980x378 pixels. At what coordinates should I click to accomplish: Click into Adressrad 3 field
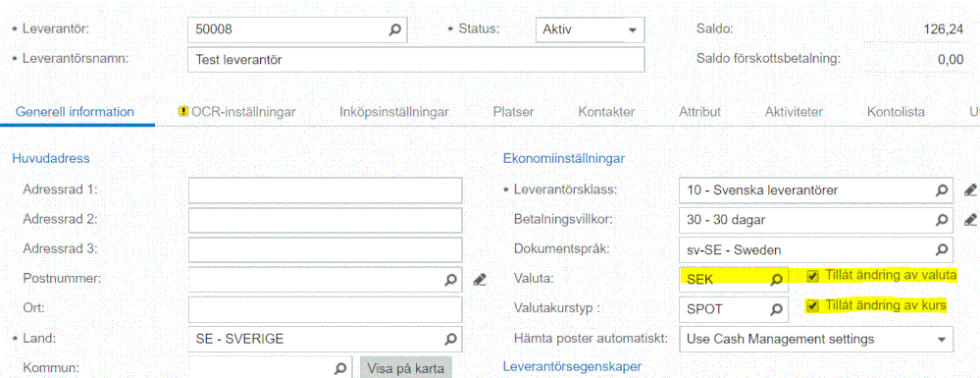pyautogui.click(x=325, y=249)
